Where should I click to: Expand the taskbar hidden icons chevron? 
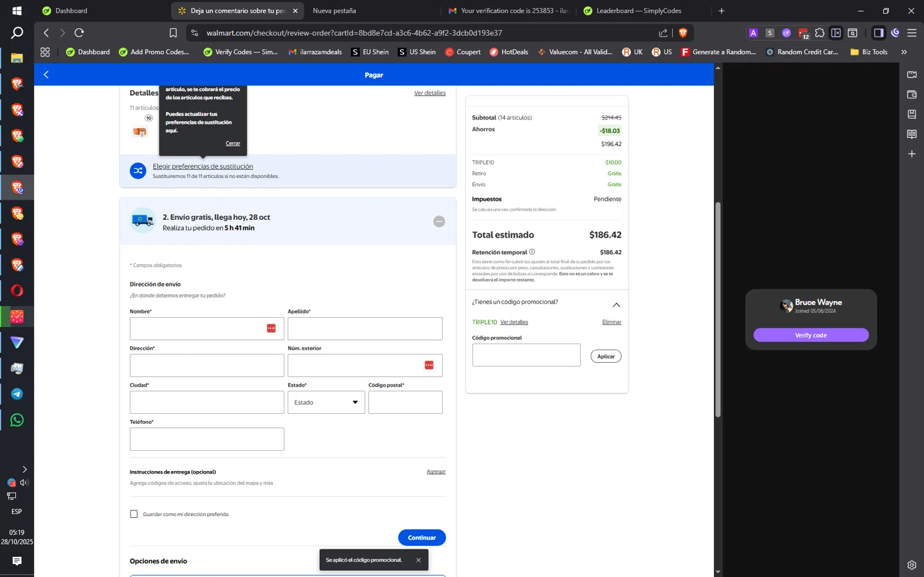point(25,469)
